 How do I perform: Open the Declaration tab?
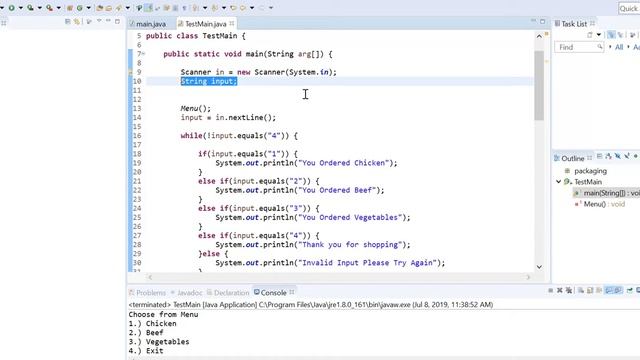(228, 293)
